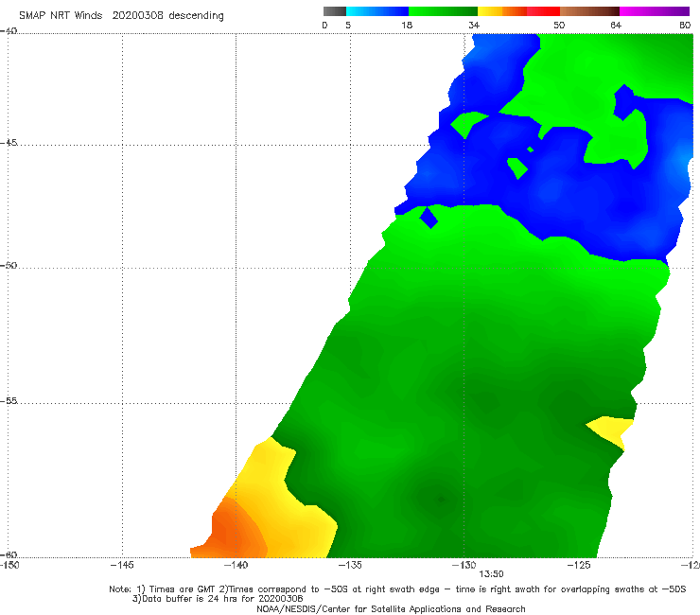Click the '-150' longitude axis label

point(9,566)
